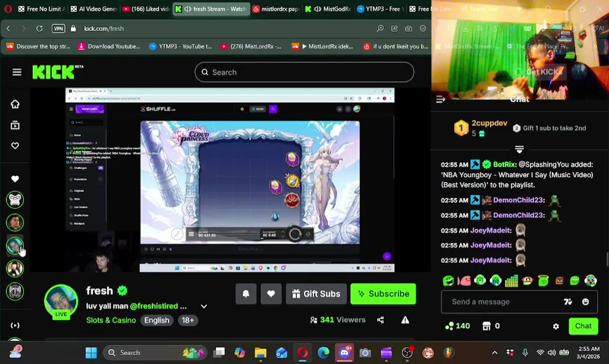Turn on notifications with the bell button
Image resolution: width=609 pixels, height=364 pixels.
(x=246, y=294)
